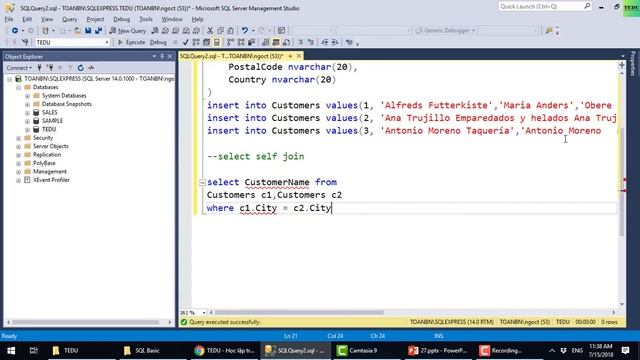Click the Cut scissors icon
This screenshot has height=360, width=640.
point(210,31)
